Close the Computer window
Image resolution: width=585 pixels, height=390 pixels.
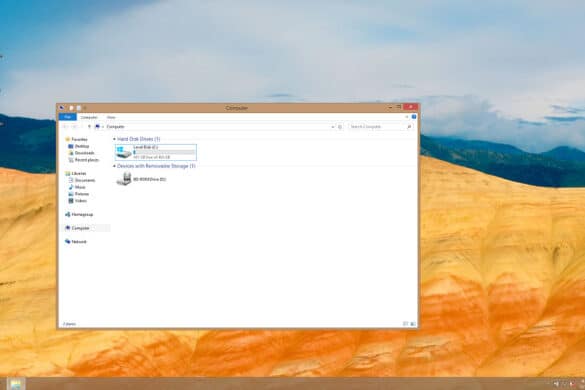coord(410,107)
